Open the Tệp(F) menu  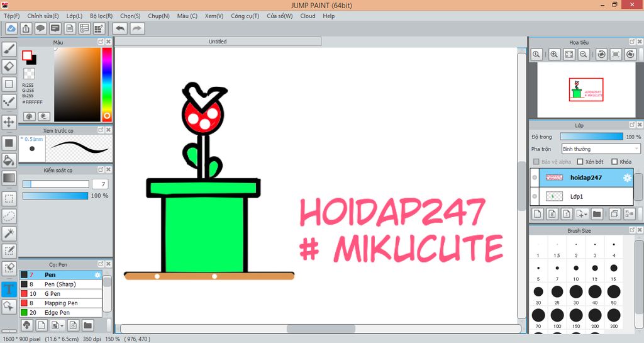(x=11, y=16)
